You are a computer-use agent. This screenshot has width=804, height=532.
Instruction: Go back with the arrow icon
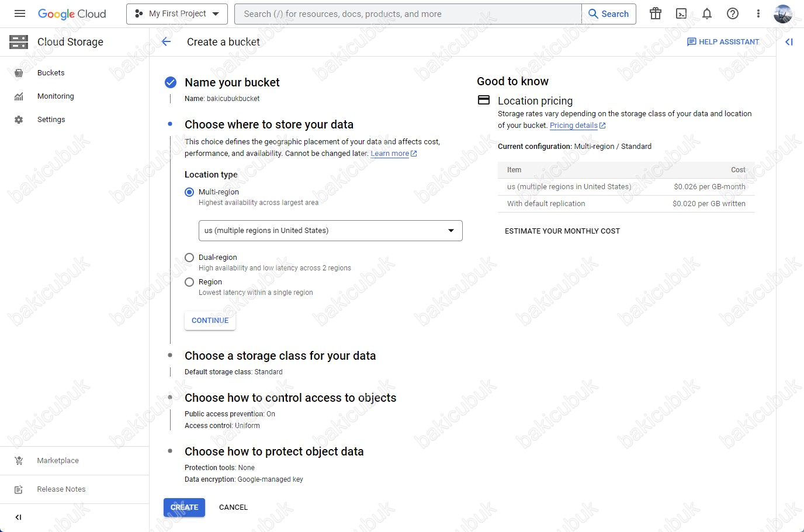[166, 41]
